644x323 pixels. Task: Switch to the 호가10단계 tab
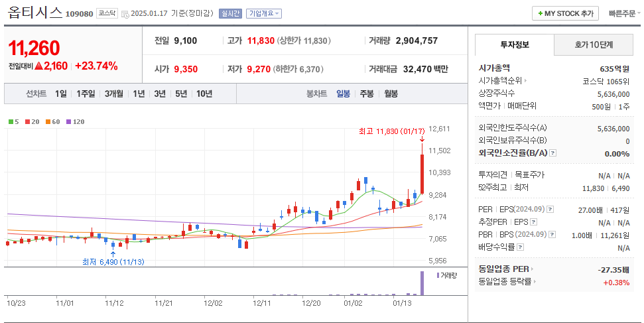(x=594, y=45)
